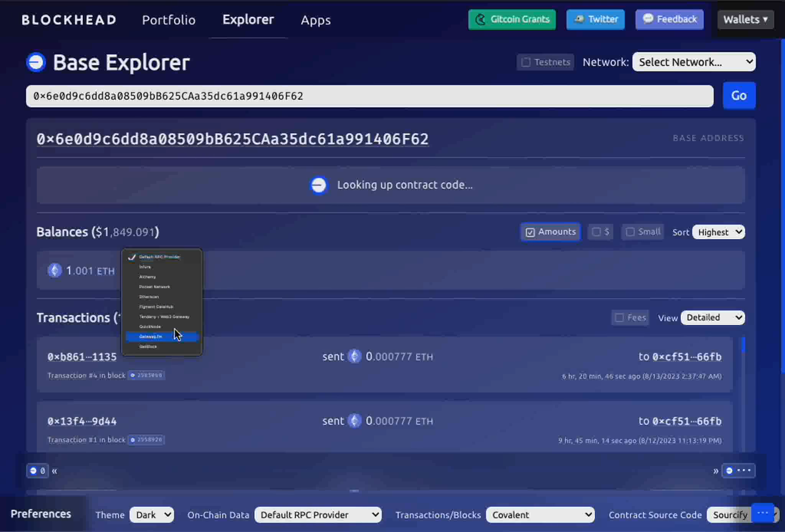Click timestamp 8/13/2023 2:37:47 AM
Image resolution: width=785 pixels, height=532 pixels.
[x=682, y=376]
